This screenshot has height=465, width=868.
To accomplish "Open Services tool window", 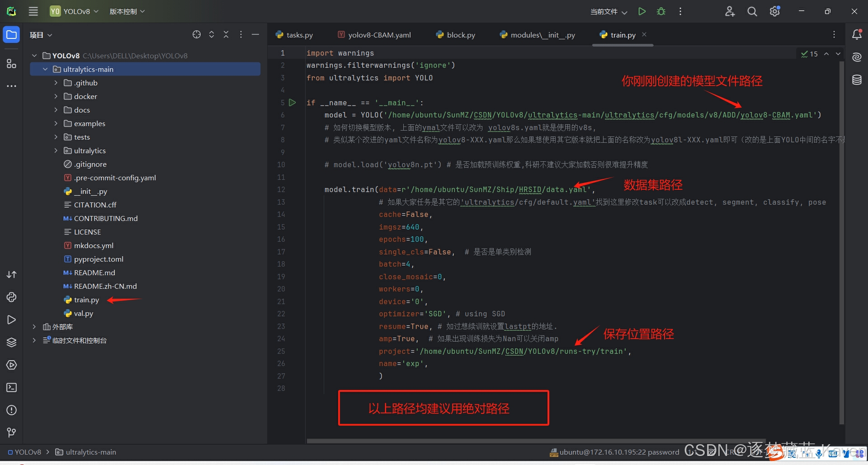I will click(x=11, y=365).
